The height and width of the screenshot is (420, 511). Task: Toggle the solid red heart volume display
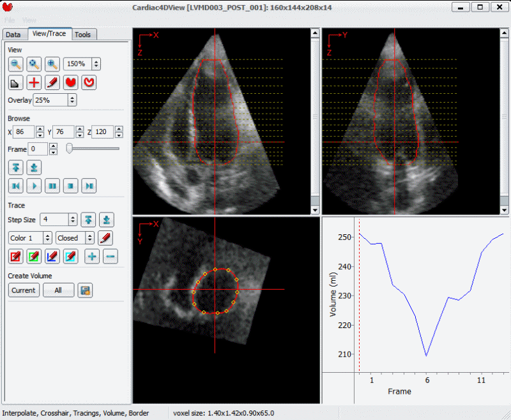click(x=70, y=82)
